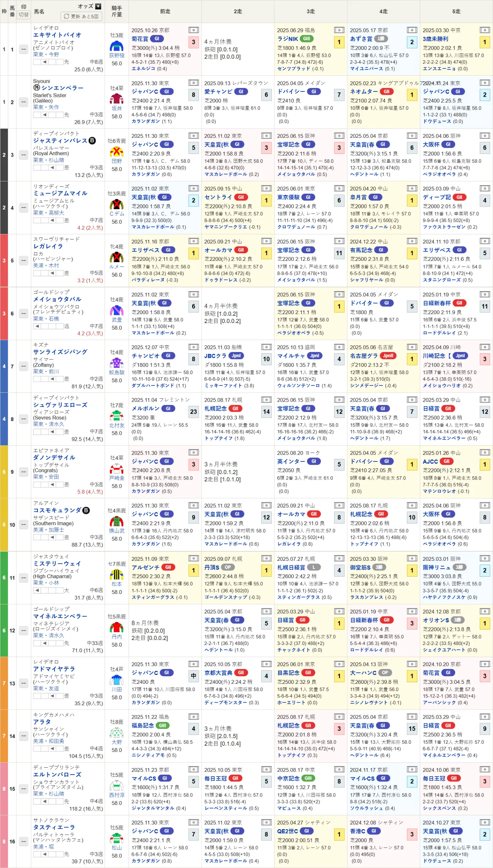Open mark selector for horse 9 ダノンデサイル
Screen dimensions: 493x868
23,472
